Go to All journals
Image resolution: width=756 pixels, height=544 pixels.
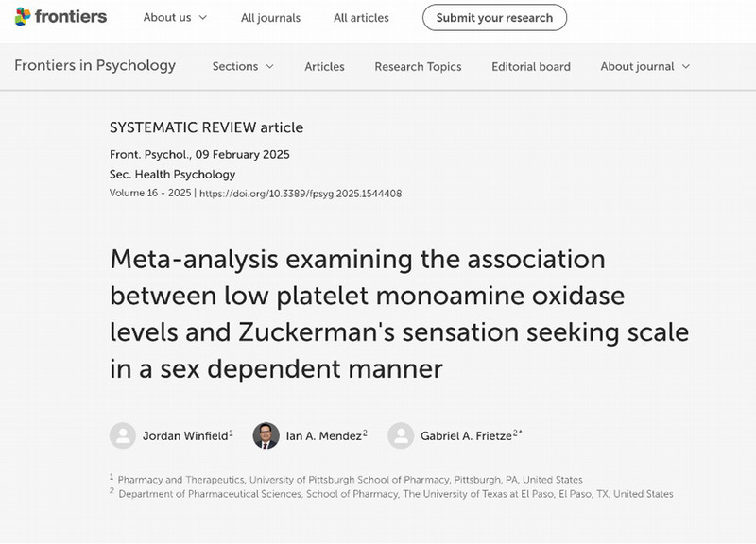270,18
